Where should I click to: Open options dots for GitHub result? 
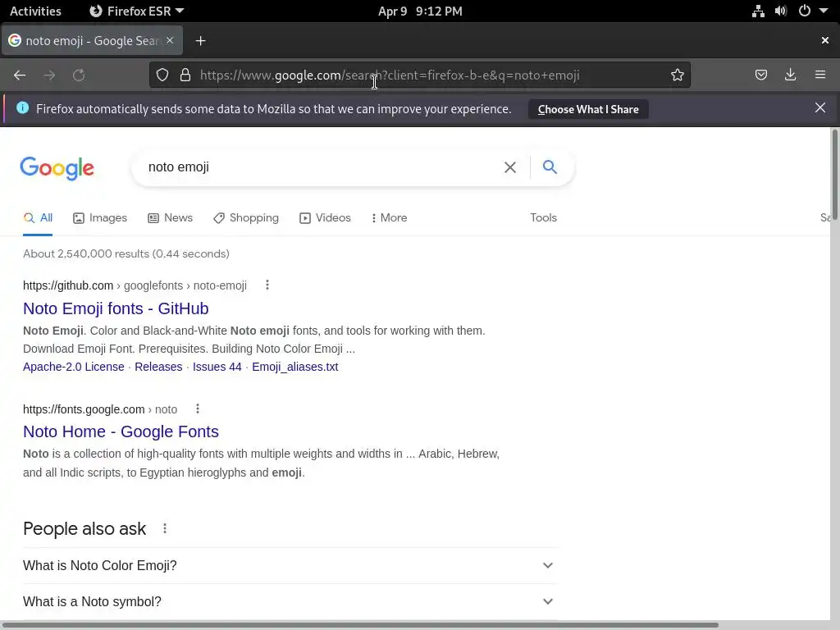(267, 285)
